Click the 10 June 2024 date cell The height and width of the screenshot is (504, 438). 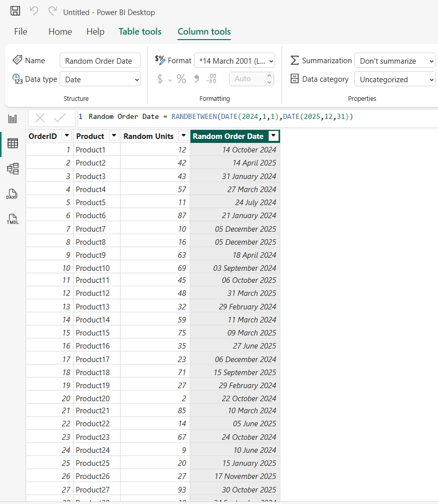(235, 450)
